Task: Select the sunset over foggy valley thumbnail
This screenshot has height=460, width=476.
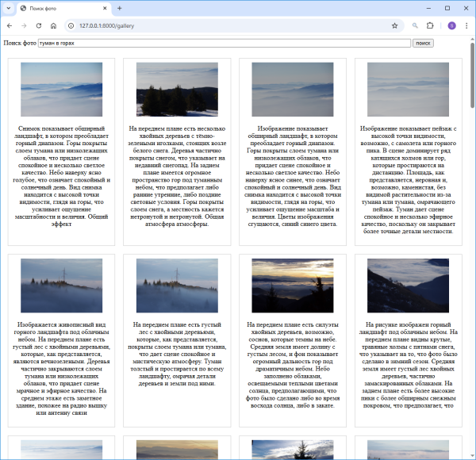Action: point(293,285)
